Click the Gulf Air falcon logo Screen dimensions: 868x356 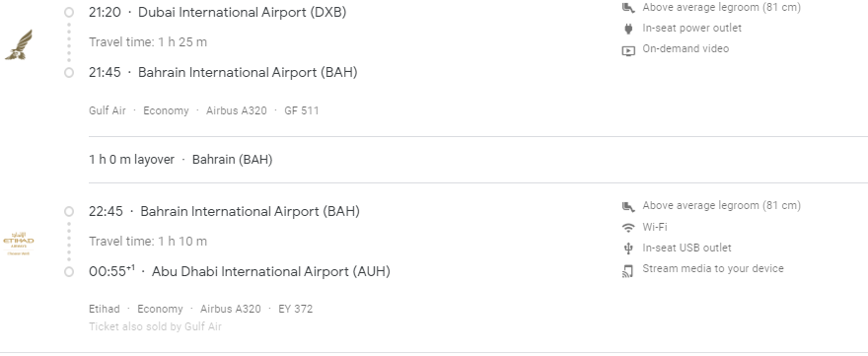click(19, 44)
